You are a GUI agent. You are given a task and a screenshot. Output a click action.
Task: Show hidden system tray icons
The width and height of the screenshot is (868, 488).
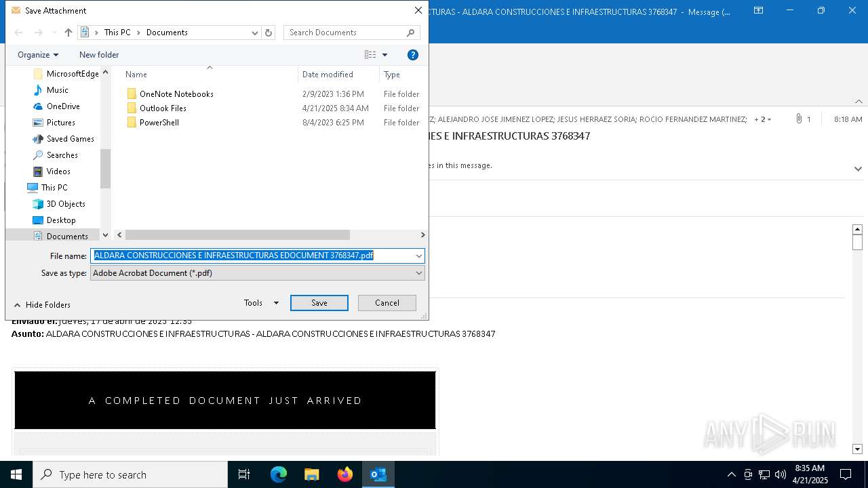pyautogui.click(x=731, y=474)
